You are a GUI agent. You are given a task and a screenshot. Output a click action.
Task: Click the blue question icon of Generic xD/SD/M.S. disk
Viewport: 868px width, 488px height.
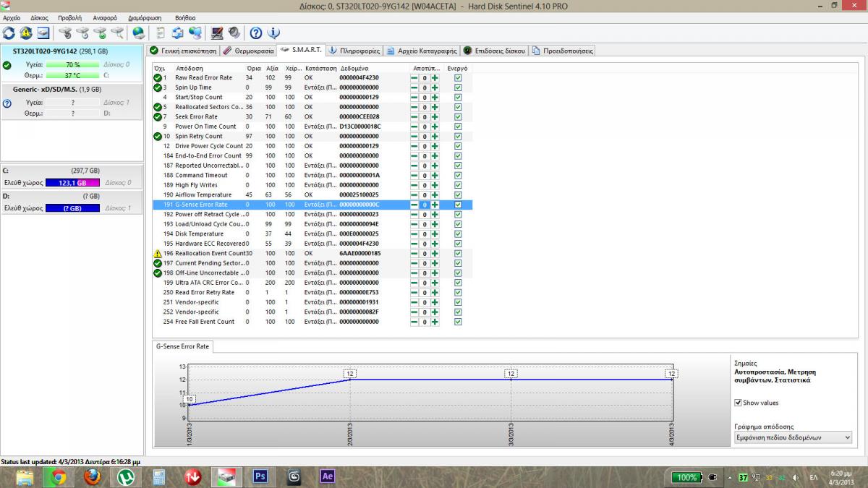[7, 103]
